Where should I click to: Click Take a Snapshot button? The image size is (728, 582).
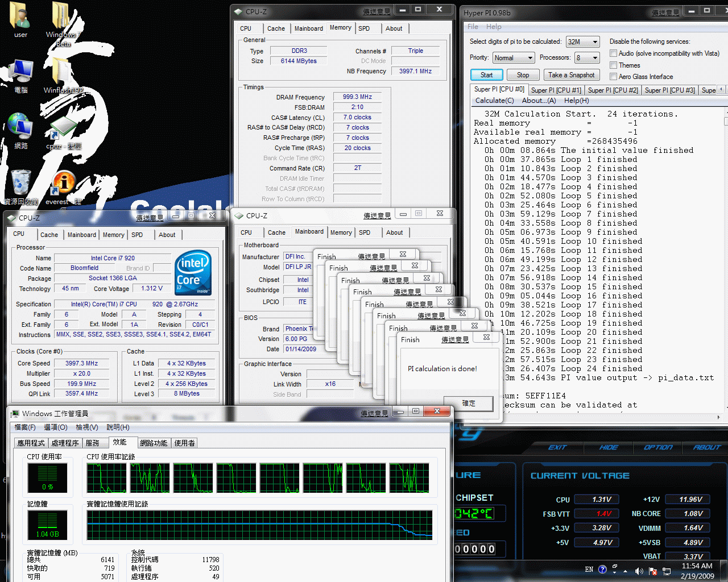coord(572,74)
